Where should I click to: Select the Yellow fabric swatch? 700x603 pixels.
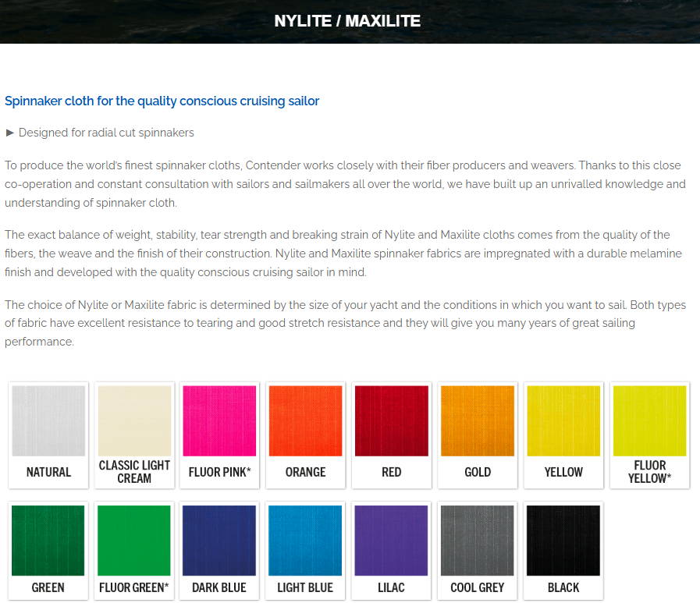(x=564, y=421)
